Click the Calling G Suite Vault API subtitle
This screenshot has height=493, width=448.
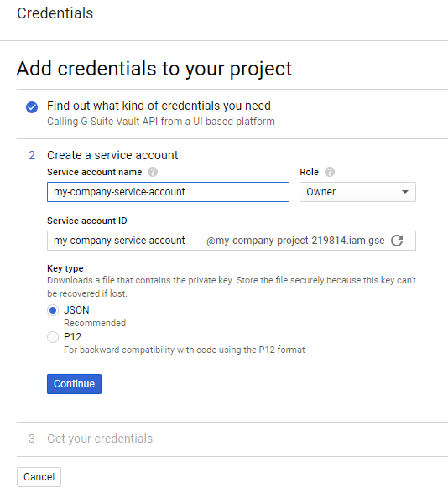[161, 122]
